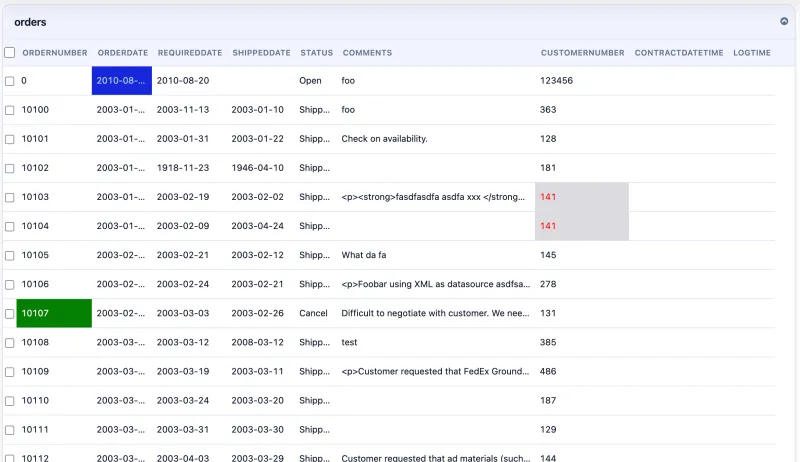
Task: Click customer number 141 in order 10104 row
Action: (582, 226)
